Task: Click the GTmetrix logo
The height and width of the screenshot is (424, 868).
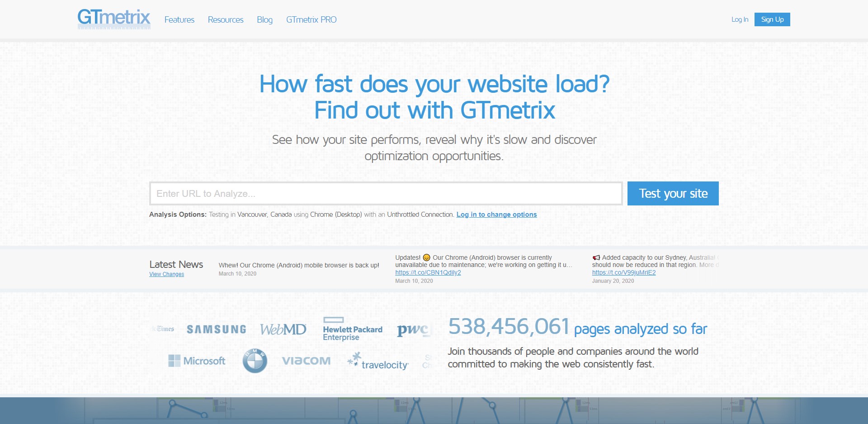Action: click(114, 19)
